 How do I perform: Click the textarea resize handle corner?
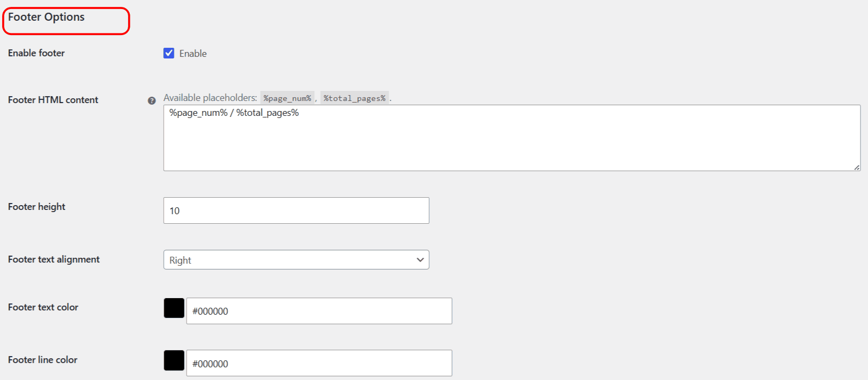coord(857,167)
